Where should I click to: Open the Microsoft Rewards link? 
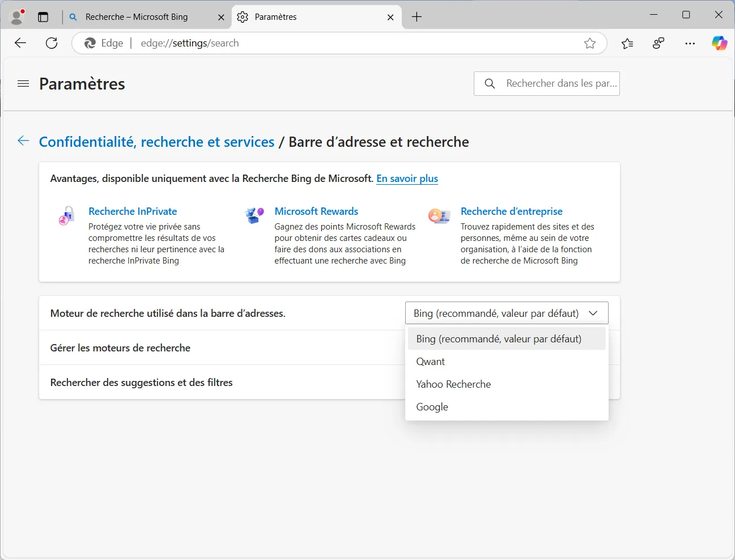point(316,211)
